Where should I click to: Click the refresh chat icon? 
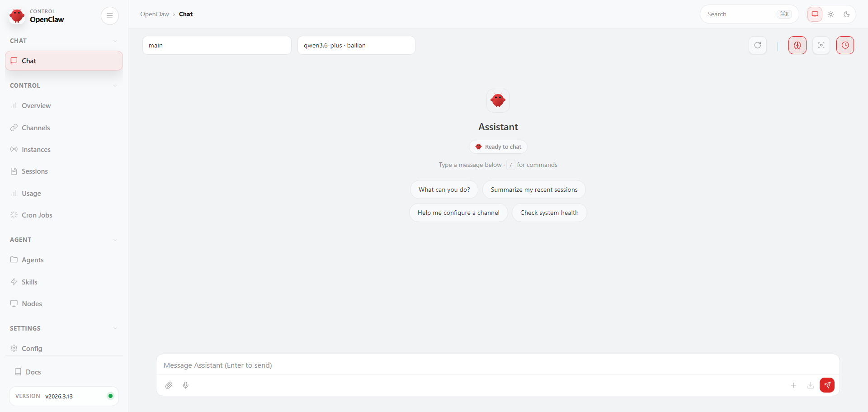pyautogui.click(x=758, y=45)
